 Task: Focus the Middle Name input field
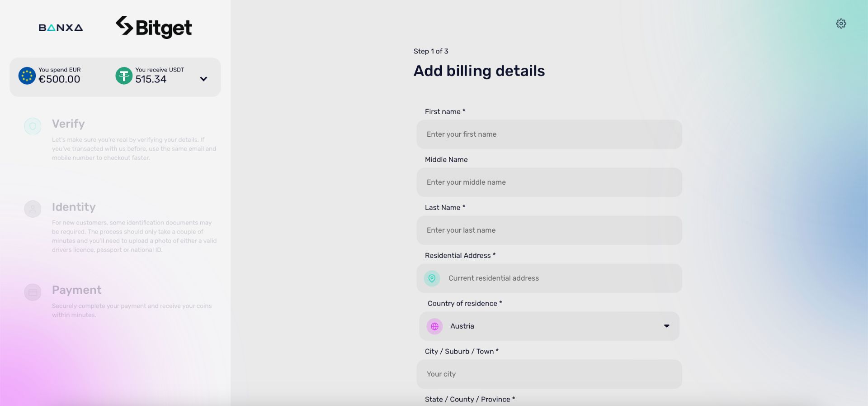(x=549, y=182)
